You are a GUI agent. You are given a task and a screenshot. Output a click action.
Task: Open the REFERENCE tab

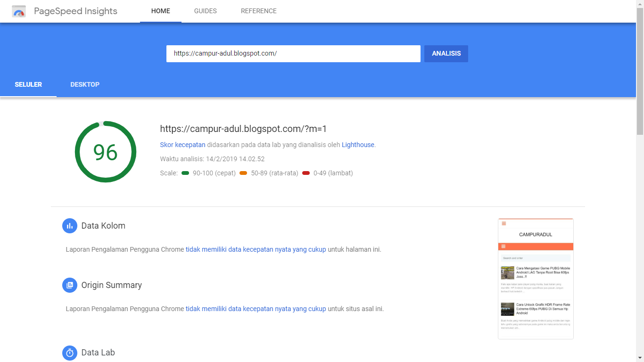[259, 11]
